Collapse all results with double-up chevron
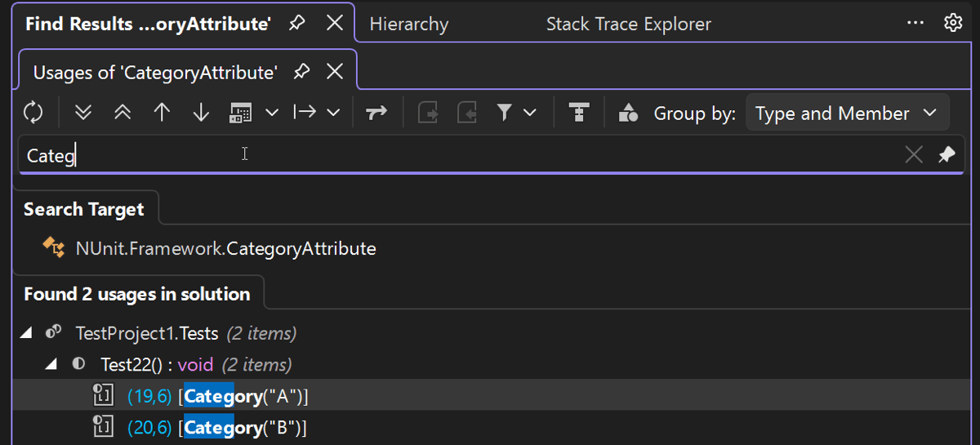Viewport: 980px width, 445px height. click(122, 113)
